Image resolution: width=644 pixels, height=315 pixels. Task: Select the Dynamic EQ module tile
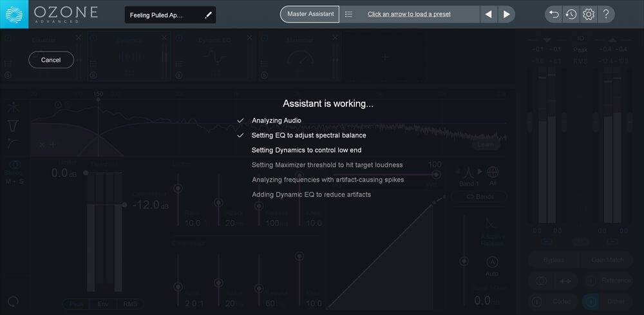[x=215, y=57]
